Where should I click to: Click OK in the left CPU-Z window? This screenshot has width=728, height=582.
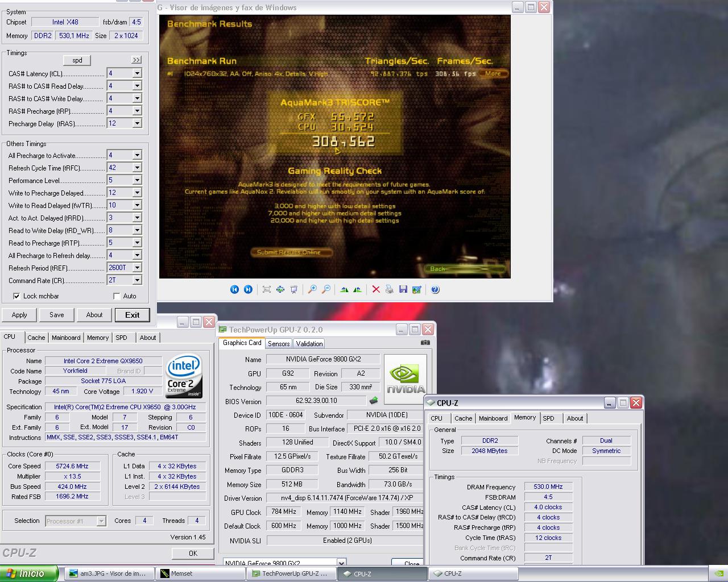tap(193, 553)
